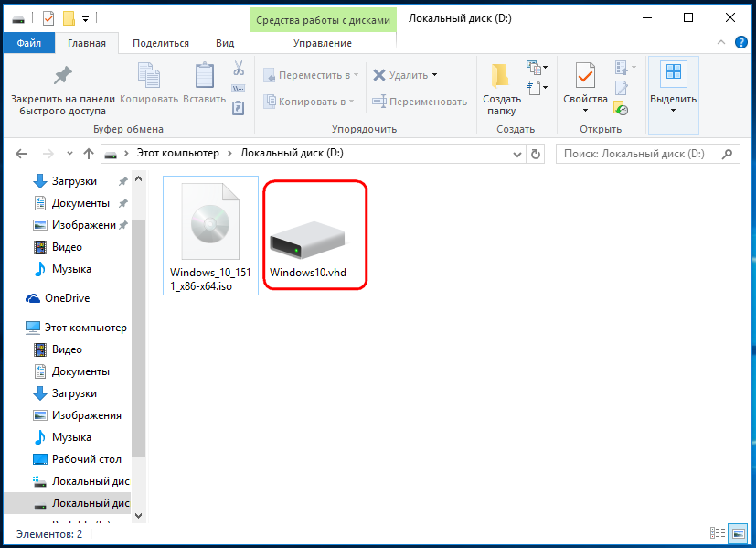
Task: Click the search magnifier icon
Action: tap(727, 154)
